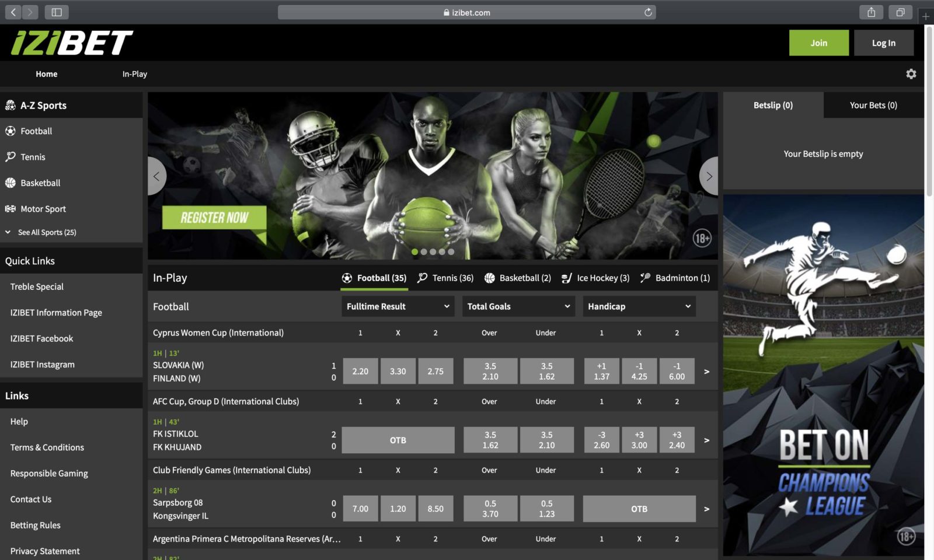Click the A-Z Sports icon
This screenshot has width=934, height=560.
pyautogui.click(x=9, y=105)
